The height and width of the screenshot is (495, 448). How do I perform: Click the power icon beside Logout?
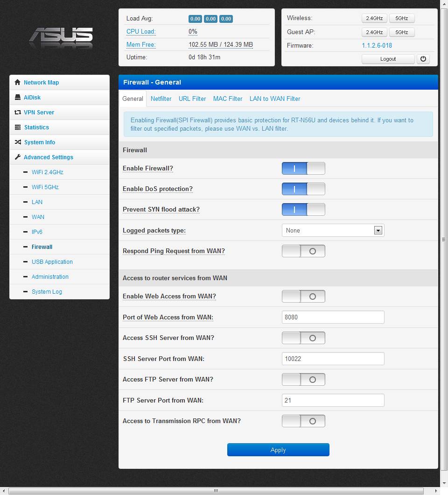423,59
